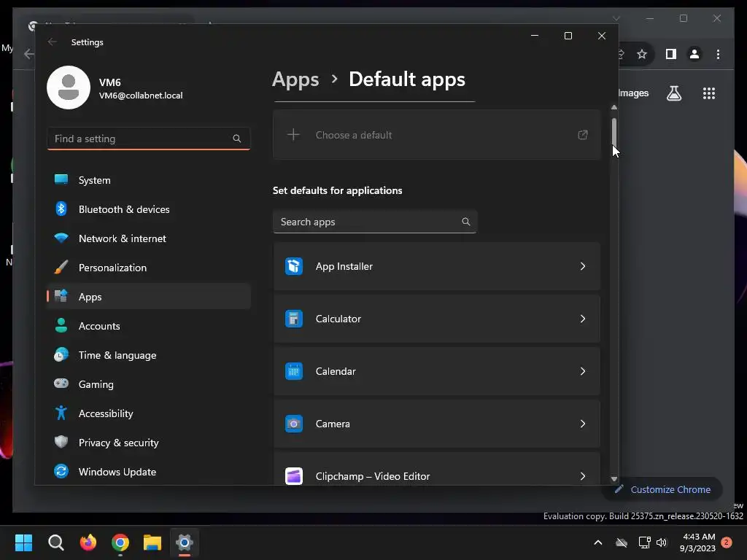
Task: Click the scrollbar up arrow in Settings
Action: 614,108
